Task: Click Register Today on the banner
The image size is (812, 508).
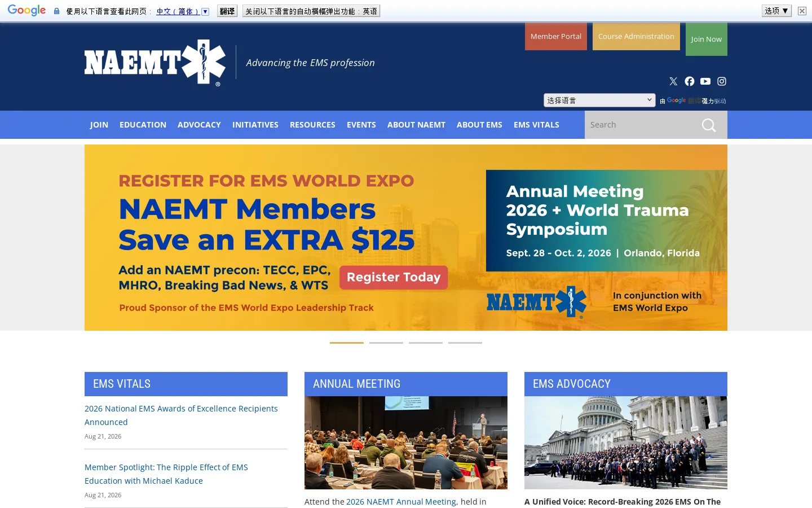Action: click(x=394, y=277)
